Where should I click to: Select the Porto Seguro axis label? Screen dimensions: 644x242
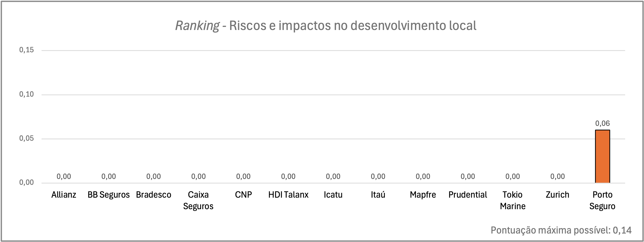point(602,200)
